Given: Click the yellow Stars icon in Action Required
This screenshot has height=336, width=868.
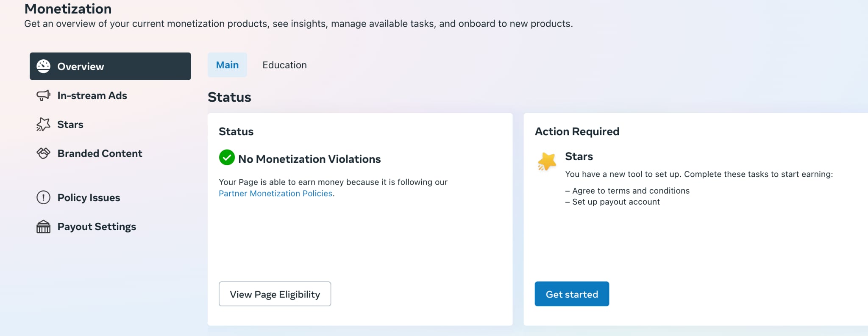Looking at the screenshot, I should point(547,161).
